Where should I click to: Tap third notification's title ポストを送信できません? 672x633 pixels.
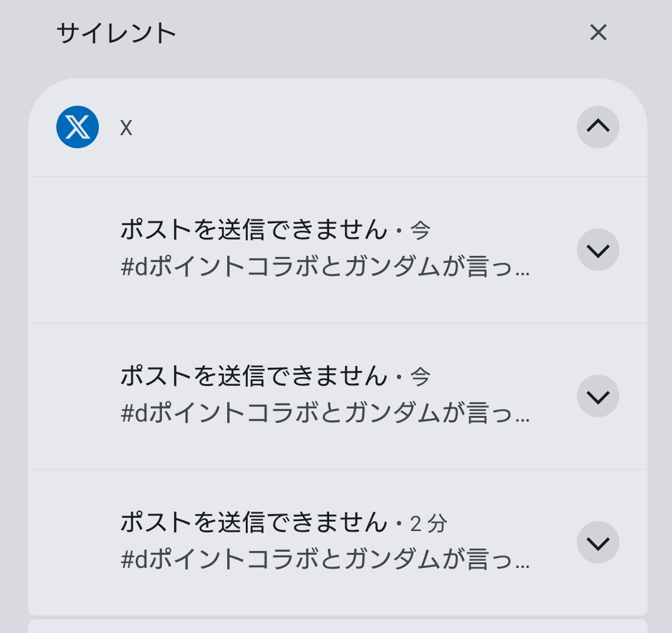click(x=254, y=522)
